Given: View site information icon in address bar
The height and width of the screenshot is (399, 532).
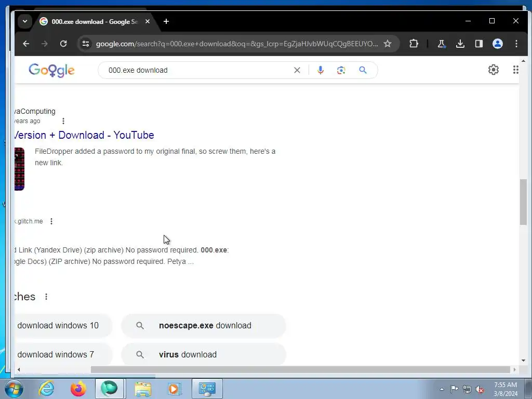Looking at the screenshot, I should pos(86,44).
